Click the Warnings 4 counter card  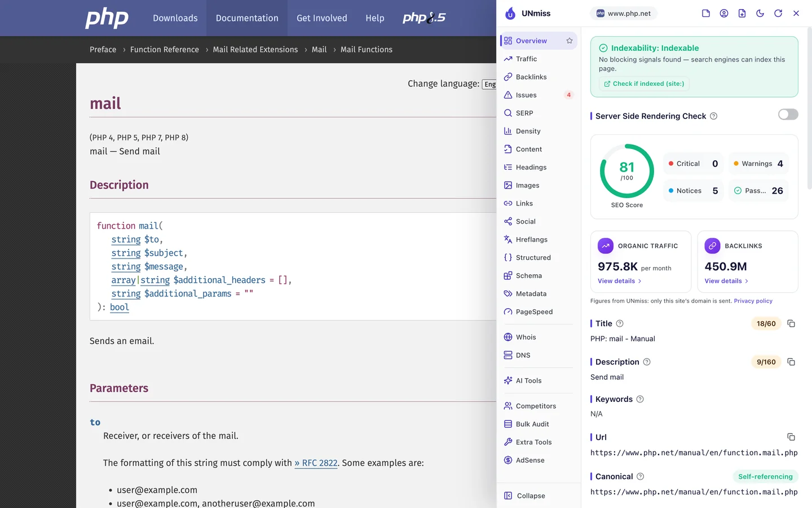pyautogui.click(x=758, y=164)
